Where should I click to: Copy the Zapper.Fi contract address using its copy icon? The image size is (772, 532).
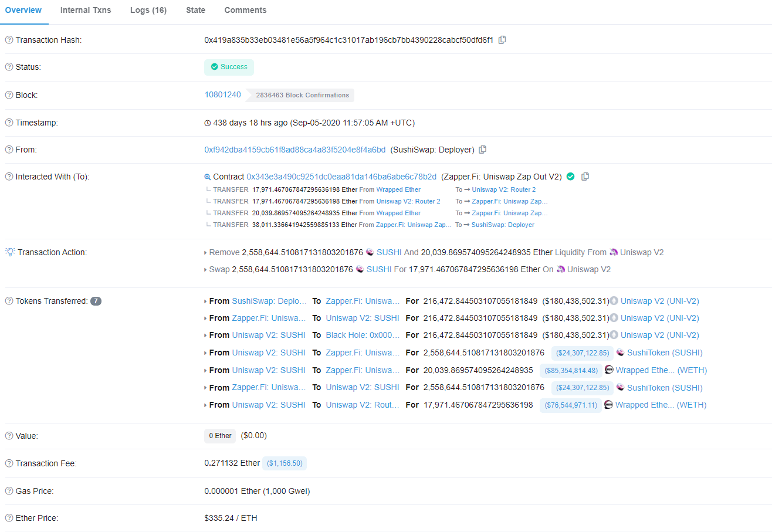coord(585,177)
